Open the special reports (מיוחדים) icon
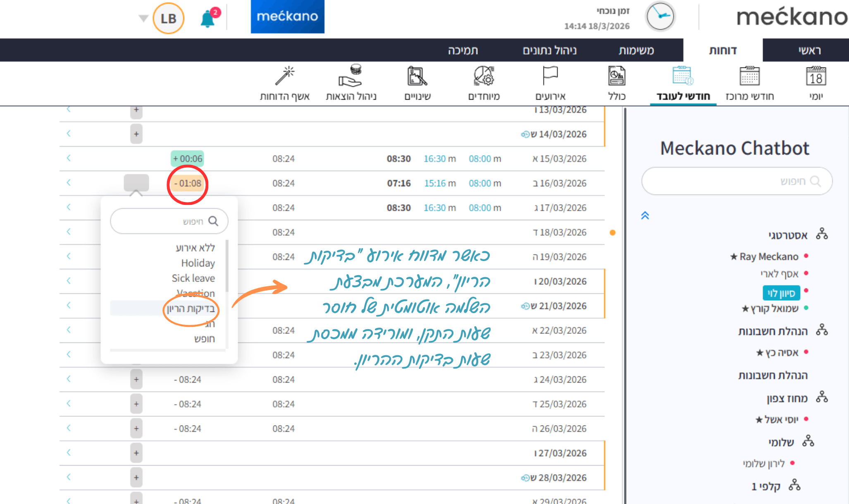Image resolution: width=849 pixels, height=504 pixels. pyautogui.click(x=484, y=77)
